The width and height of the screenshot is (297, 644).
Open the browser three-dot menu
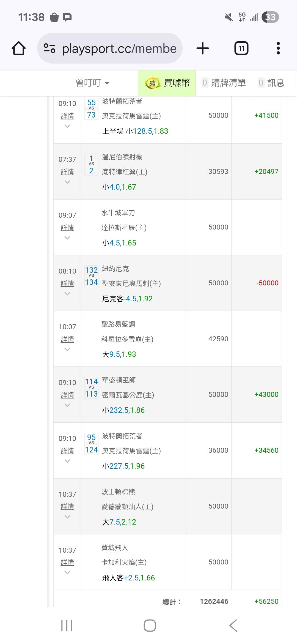pos(278,48)
